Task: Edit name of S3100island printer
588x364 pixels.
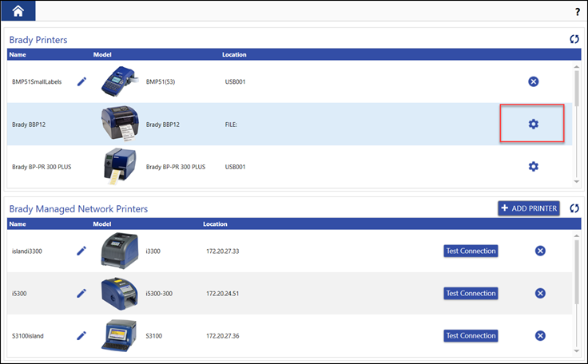Action: [x=81, y=335]
